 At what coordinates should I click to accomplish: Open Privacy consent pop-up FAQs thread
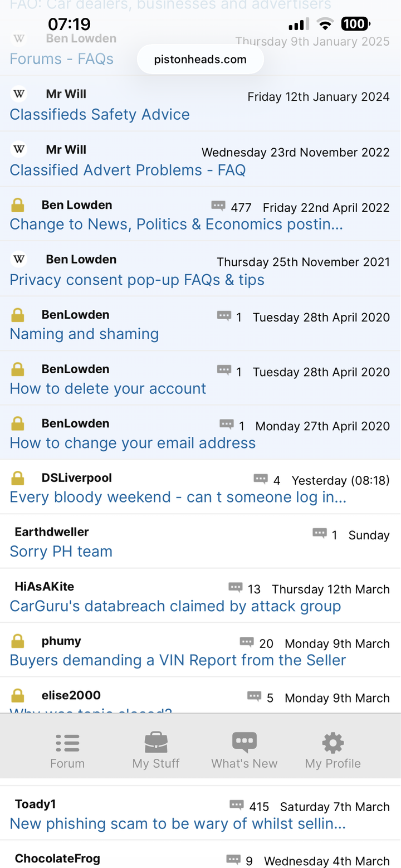pos(137,280)
